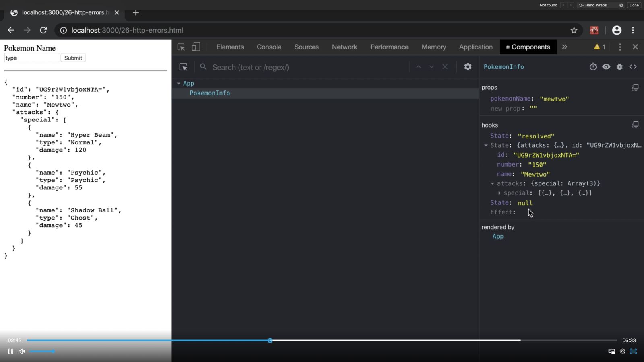Open a new browser tab
The height and width of the screenshot is (362, 644).
(136, 13)
